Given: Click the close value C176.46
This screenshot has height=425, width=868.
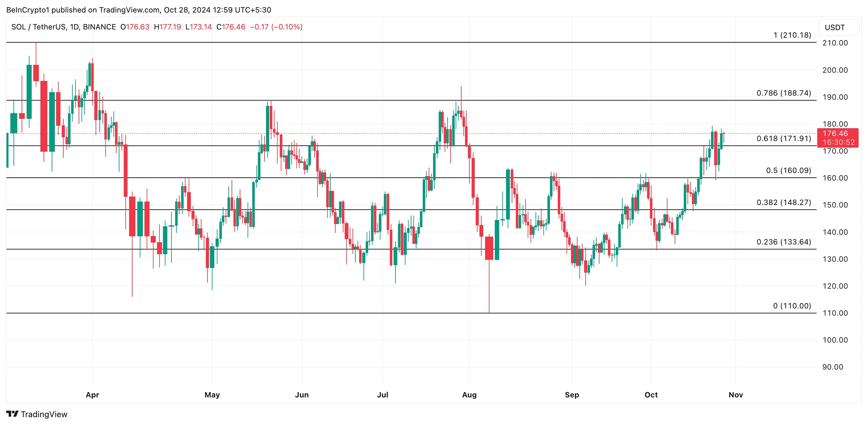Looking at the screenshot, I should [231, 27].
